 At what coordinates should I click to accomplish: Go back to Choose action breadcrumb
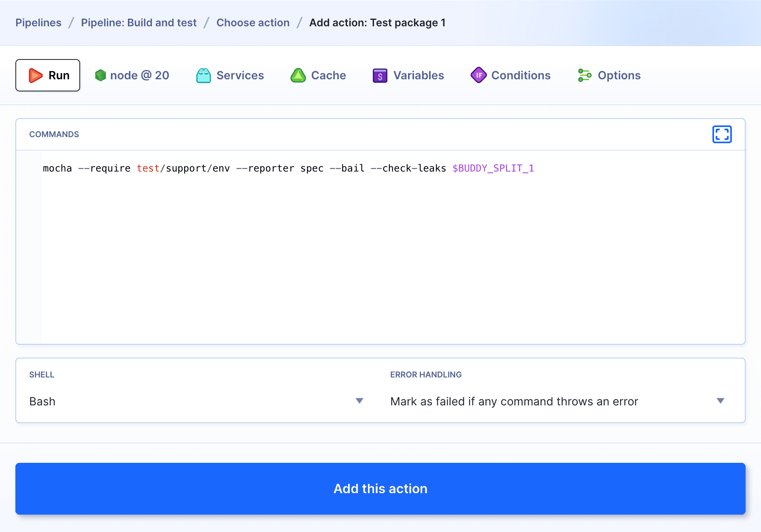tap(253, 23)
